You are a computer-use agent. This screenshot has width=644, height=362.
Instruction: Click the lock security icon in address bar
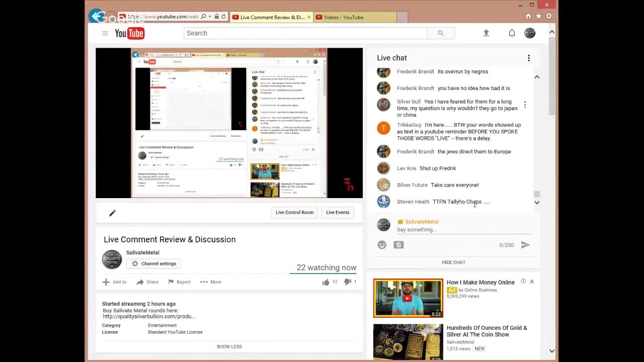coord(216,17)
